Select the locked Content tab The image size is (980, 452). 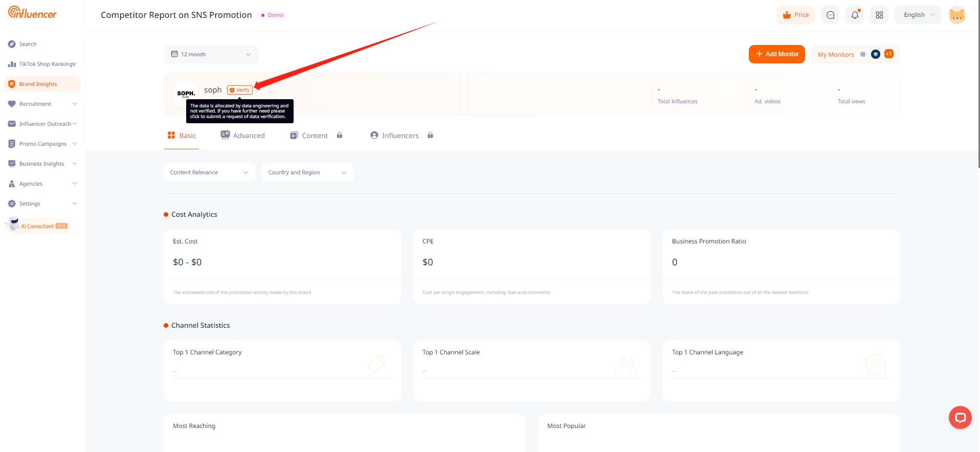[316, 135]
